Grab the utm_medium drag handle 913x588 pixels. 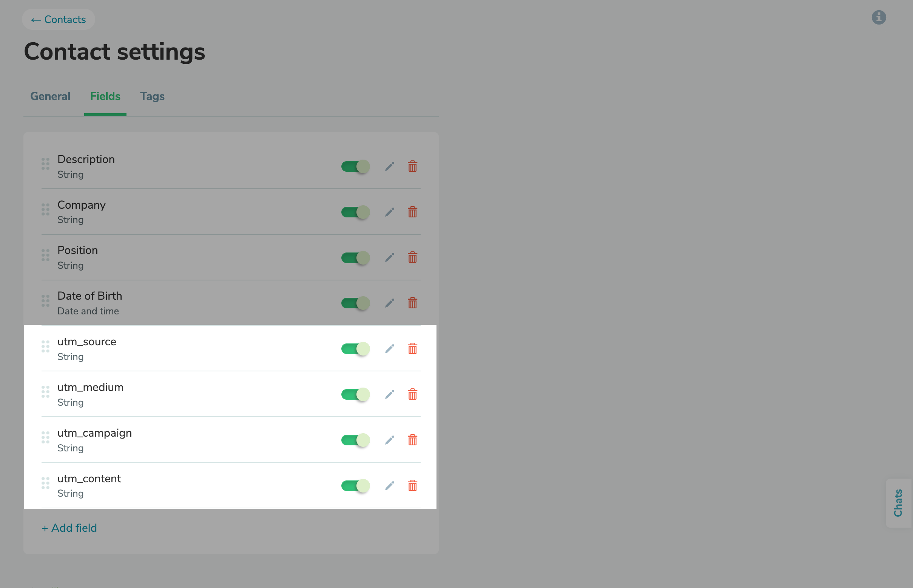(45, 391)
